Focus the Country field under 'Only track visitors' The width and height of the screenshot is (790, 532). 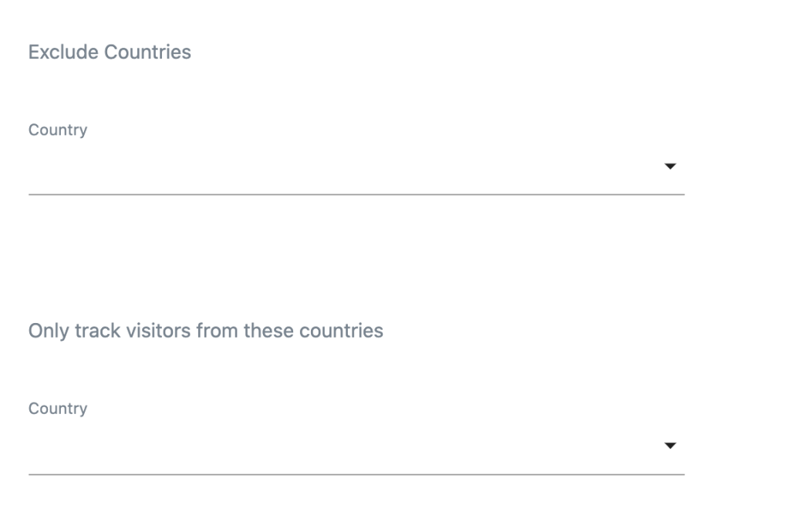[356, 446]
